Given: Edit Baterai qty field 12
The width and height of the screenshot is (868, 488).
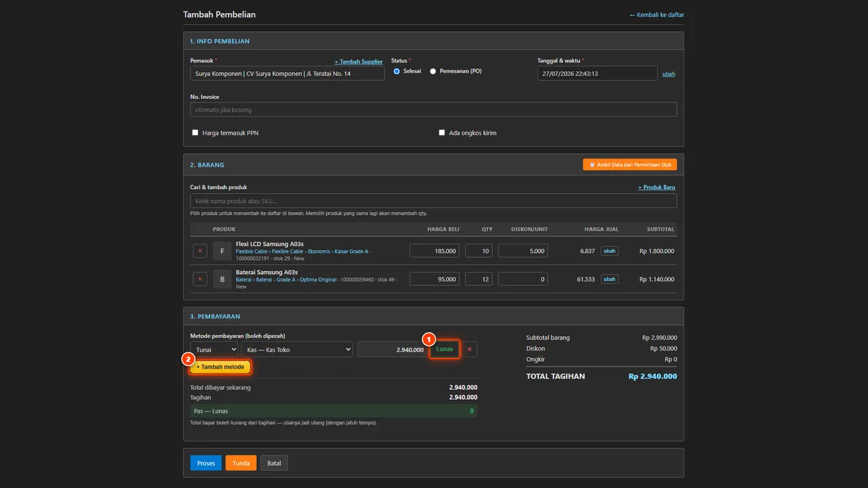Looking at the screenshot, I should pos(479,279).
